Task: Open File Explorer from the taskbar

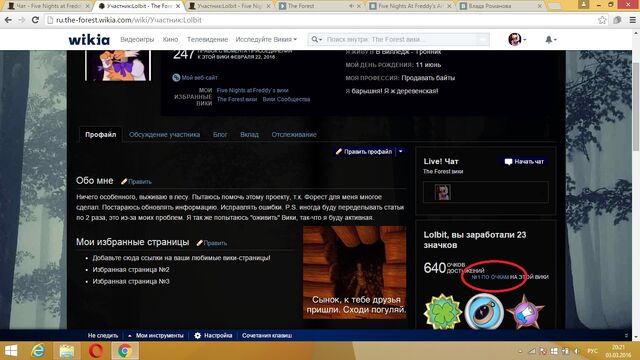Action: pyautogui.click(x=67, y=351)
